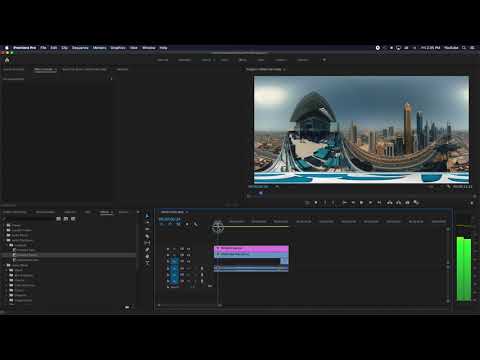
Task: Click the Lift button
Action: (390, 202)
